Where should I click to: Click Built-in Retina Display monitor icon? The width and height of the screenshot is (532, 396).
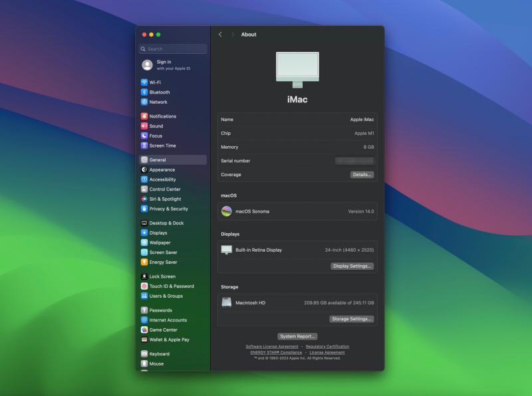(x=227, y=250)
